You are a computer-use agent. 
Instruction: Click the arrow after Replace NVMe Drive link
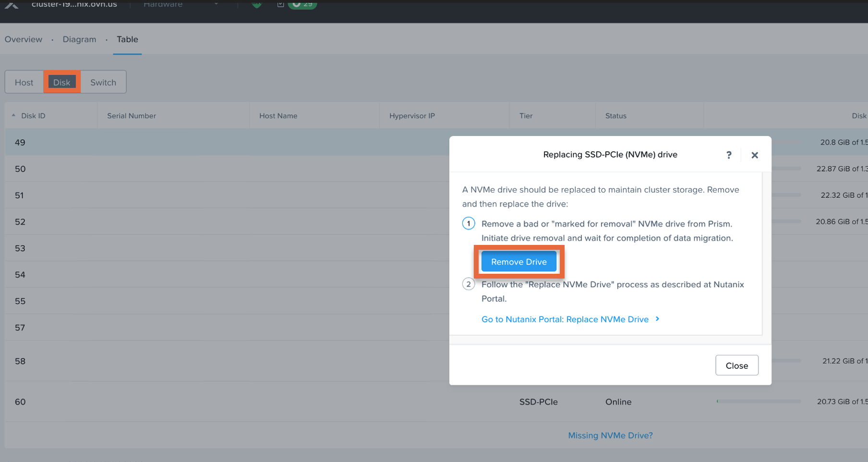[x=658, y=319]
